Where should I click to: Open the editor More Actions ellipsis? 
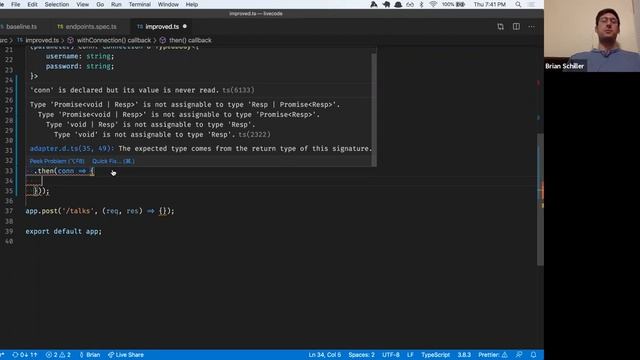pyautogui.click(x=531, y=27)
